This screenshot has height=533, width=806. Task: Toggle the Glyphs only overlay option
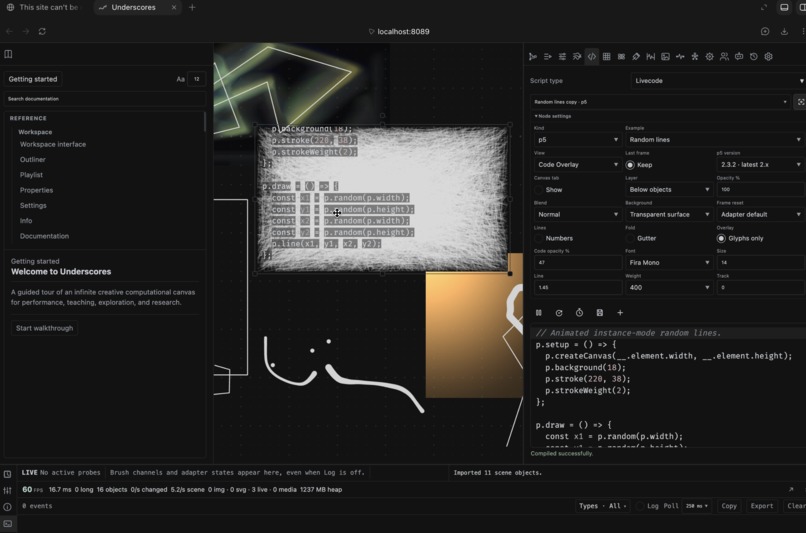click(721, 238)
